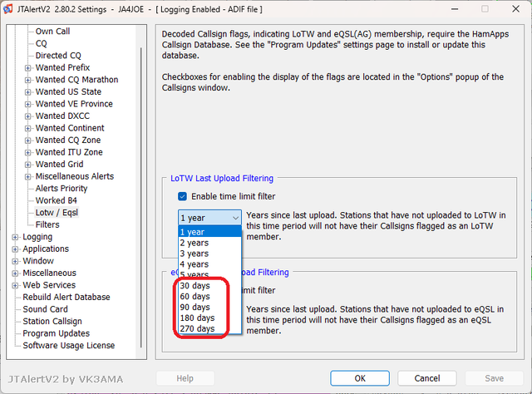Click the Help button
Image resolution: width=532 pixels, height=394 pixels.
[x=185, y=378]
